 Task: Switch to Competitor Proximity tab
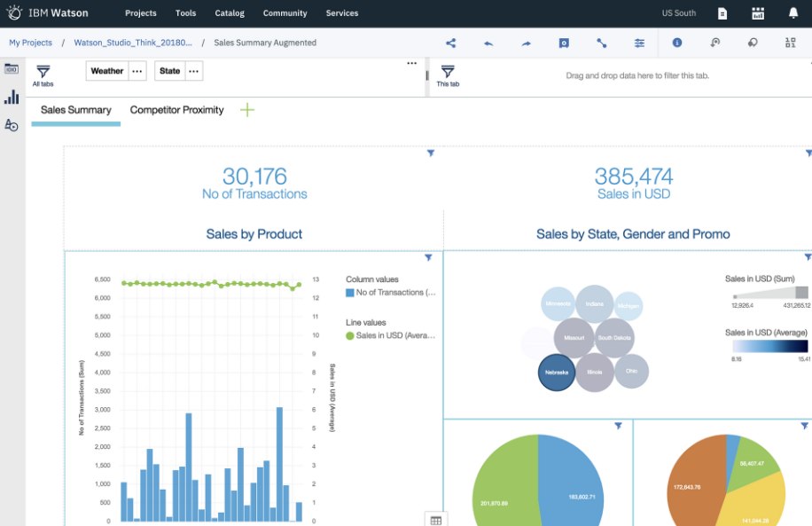(x=176, y=110)
